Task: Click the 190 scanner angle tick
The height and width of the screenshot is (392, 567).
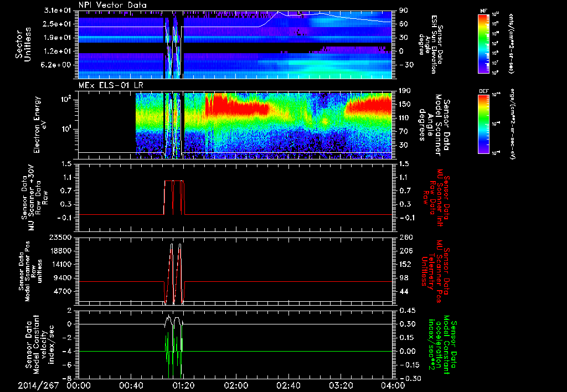Action: point(405,91)
